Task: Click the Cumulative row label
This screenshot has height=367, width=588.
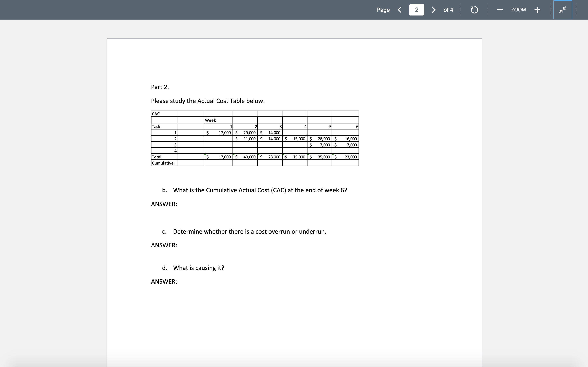Action: 163,163
